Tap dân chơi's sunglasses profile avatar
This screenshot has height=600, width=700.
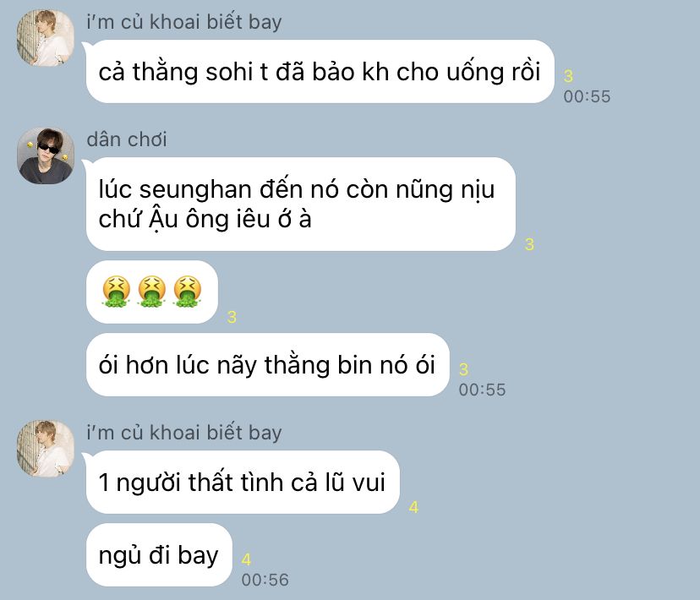46,155
